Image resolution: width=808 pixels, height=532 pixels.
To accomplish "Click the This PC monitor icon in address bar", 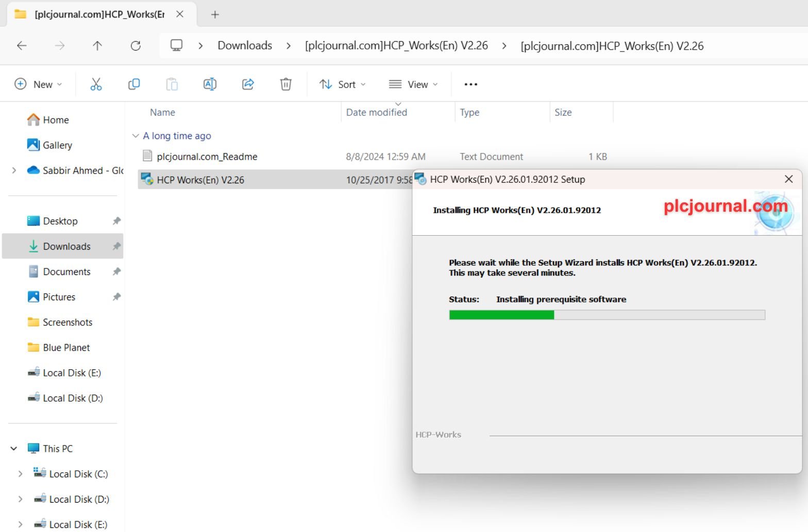I will [x=176, y=45].
